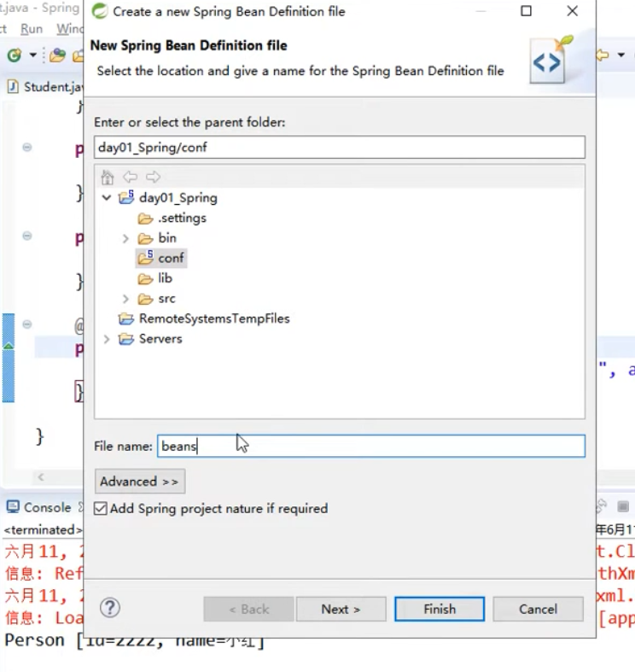Maximize the Spring Bean Definition dialog
635x672 pixels.
(x=526, y=11)
